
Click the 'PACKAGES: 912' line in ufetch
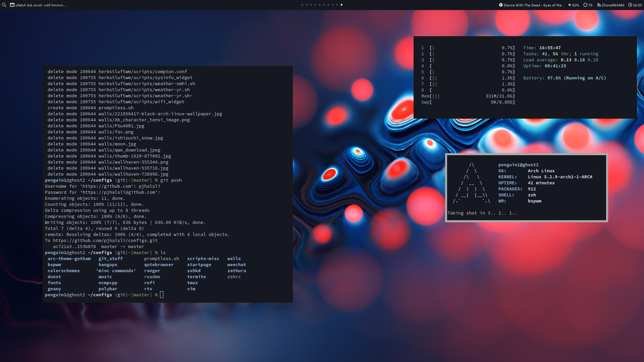tap(517, 189)
